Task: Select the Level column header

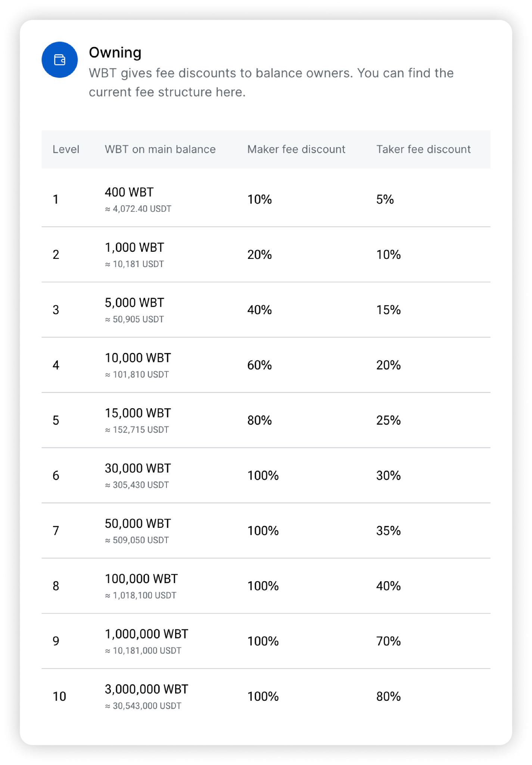Action: pyautogui.click(x=66, y=149)
